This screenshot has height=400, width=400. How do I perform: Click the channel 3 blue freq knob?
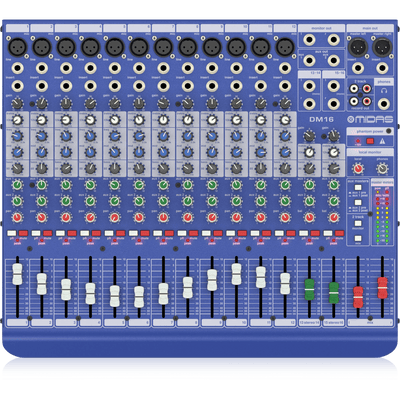66,136
